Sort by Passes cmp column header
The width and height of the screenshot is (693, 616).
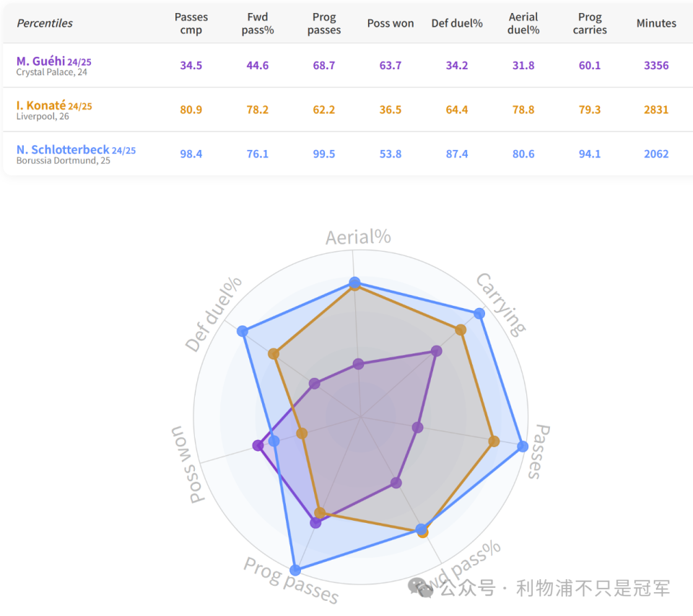click(191, 23)
